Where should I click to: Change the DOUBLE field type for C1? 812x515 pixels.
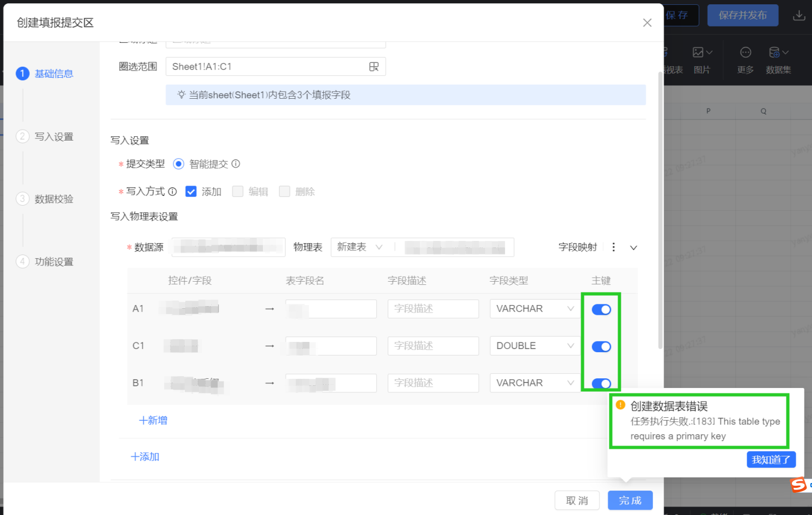tap(534, 346)
